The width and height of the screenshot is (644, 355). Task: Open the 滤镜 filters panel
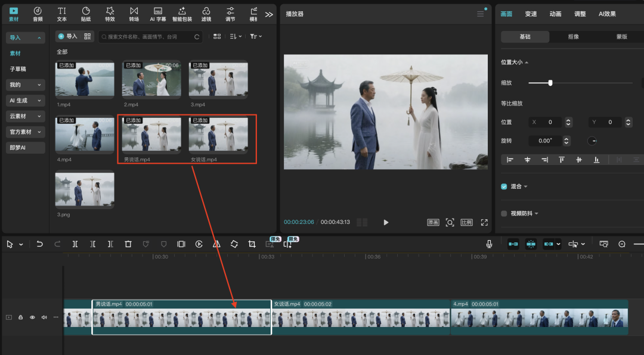(x=206, y=14)
